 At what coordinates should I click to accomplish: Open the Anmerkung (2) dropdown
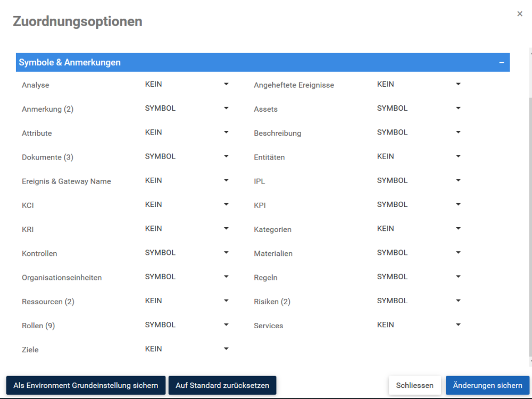pos(187,108)
